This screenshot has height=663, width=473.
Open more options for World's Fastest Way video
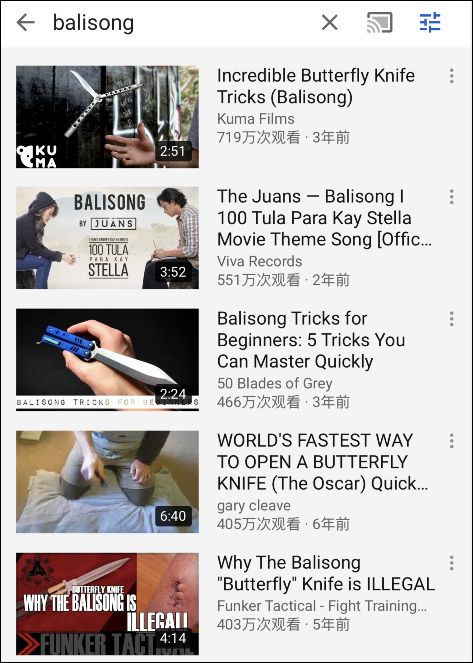pyautogui.click(x=451, y=441)
